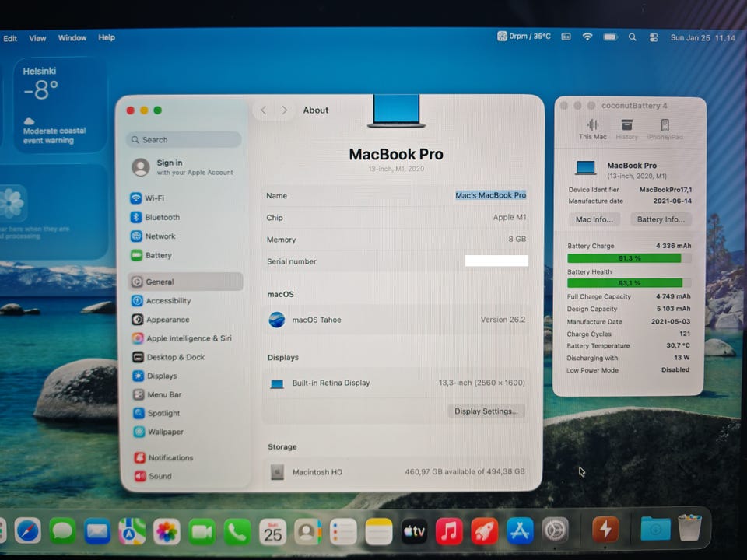Click Mac Info... button in coconutBattery
This screenshot has width=747, height=560.
point(594,219)
